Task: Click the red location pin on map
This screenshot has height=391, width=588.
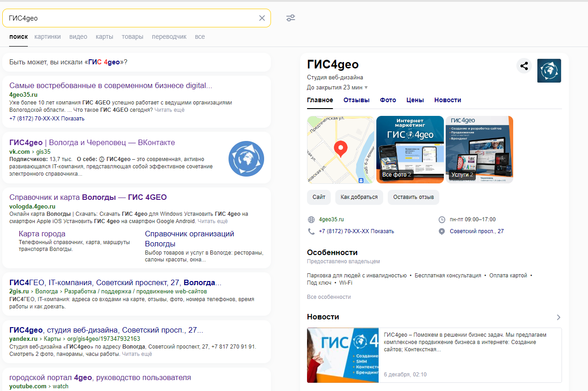Action: pyautogui.click(x=341, y=149)
